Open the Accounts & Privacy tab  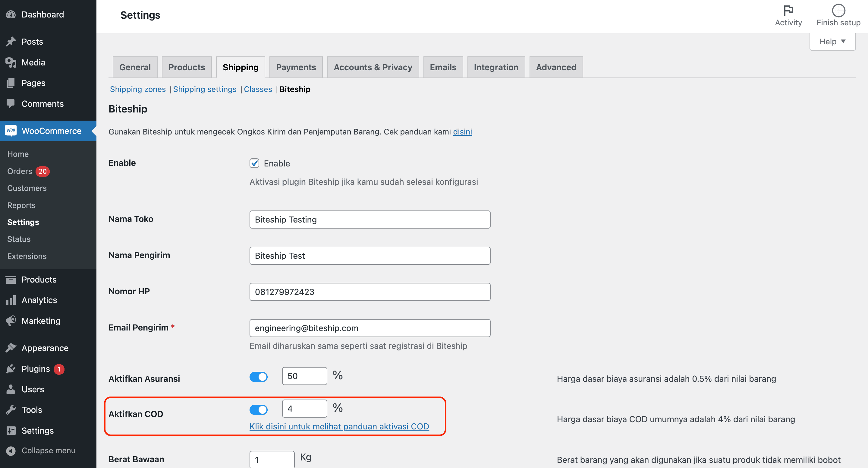tap(373, 67)
